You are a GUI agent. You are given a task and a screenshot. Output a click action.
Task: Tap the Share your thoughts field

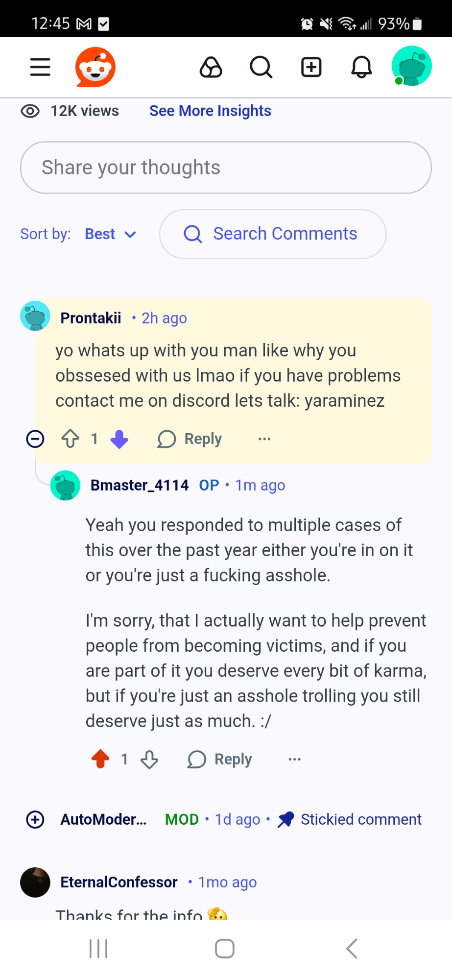point(226,168)
